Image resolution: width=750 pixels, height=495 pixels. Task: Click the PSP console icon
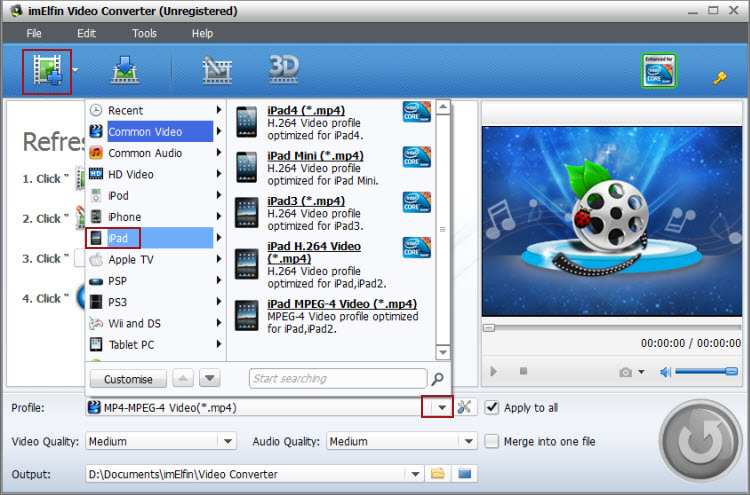pos(96,281)
